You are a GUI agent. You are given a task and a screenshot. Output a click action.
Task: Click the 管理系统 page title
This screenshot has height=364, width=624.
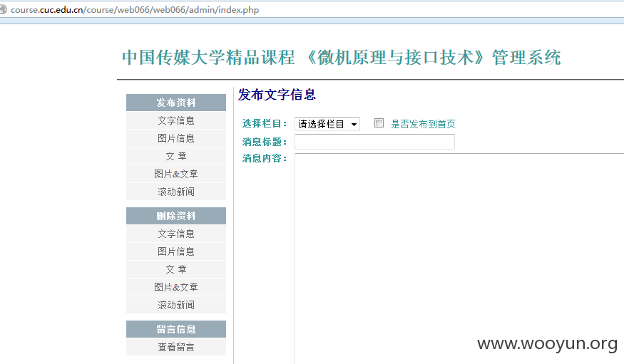point(342,58)
